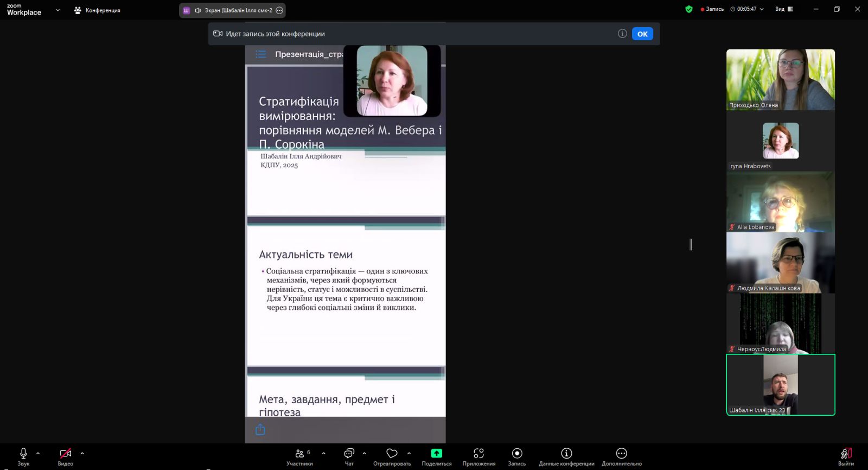
Task: Open the Chat panel icon
Action: pos(349,454)
